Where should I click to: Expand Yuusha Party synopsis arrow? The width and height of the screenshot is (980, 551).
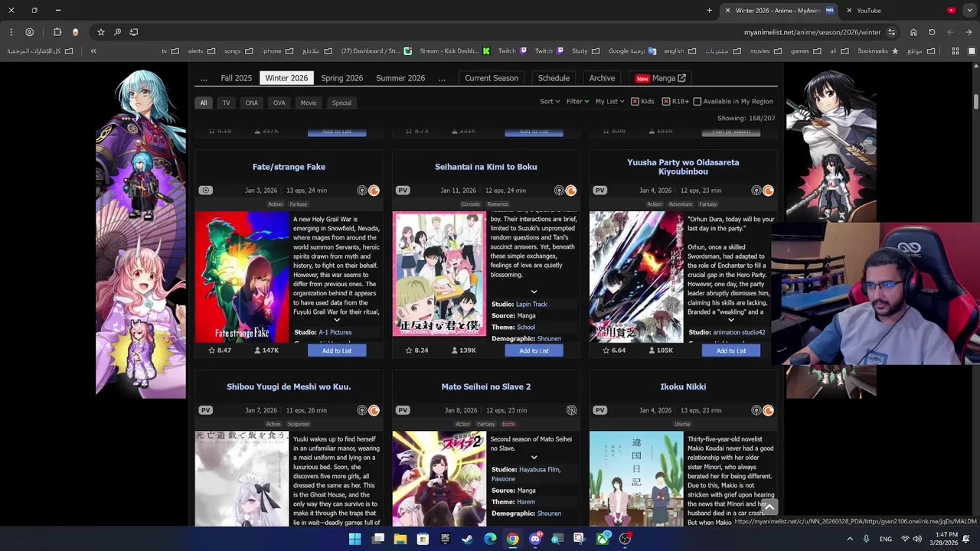click(x=730, y=320)
